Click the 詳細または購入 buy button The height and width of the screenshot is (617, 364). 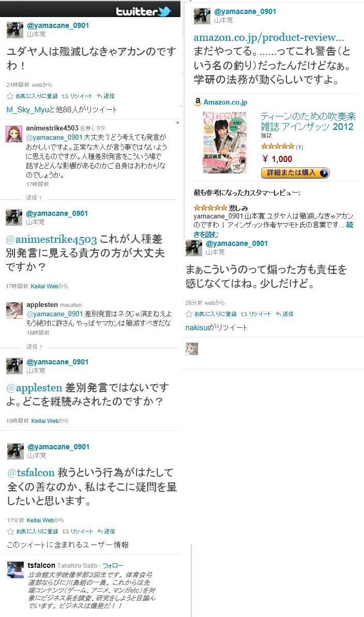tap(295, 173)
